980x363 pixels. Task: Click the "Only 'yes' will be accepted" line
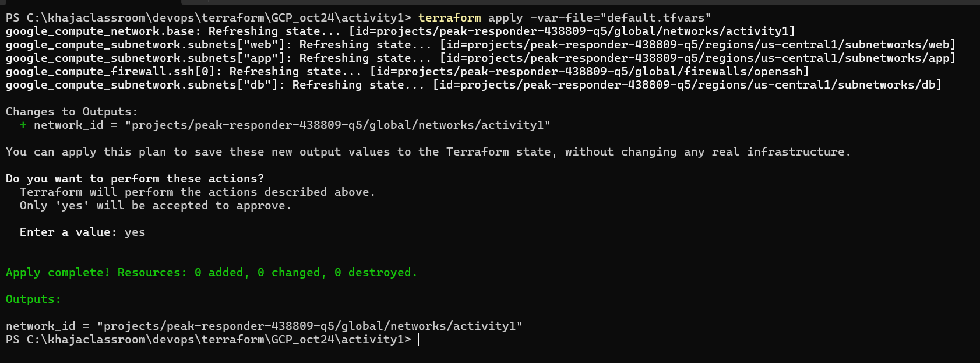[155, 206]
